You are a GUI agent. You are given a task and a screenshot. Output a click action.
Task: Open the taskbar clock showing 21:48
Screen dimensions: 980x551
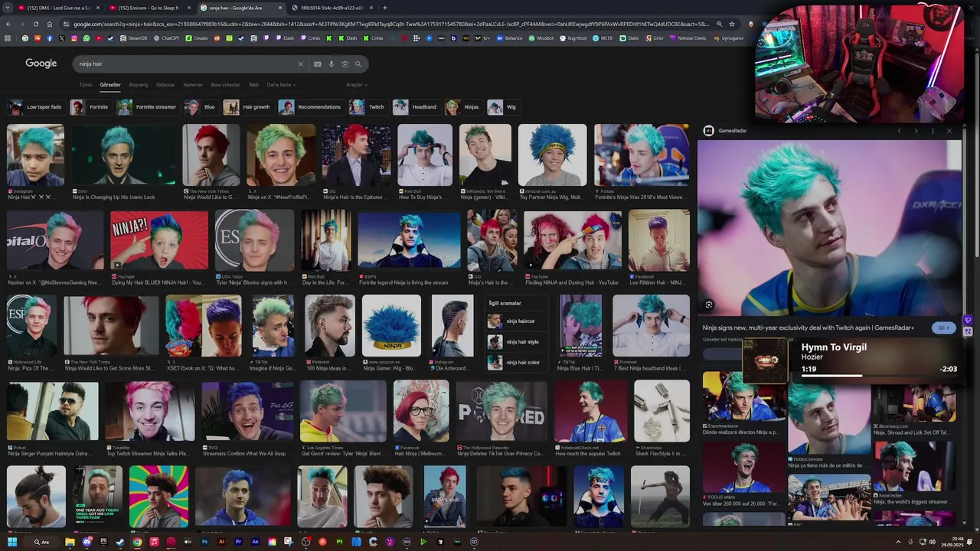tap(952, 542)
